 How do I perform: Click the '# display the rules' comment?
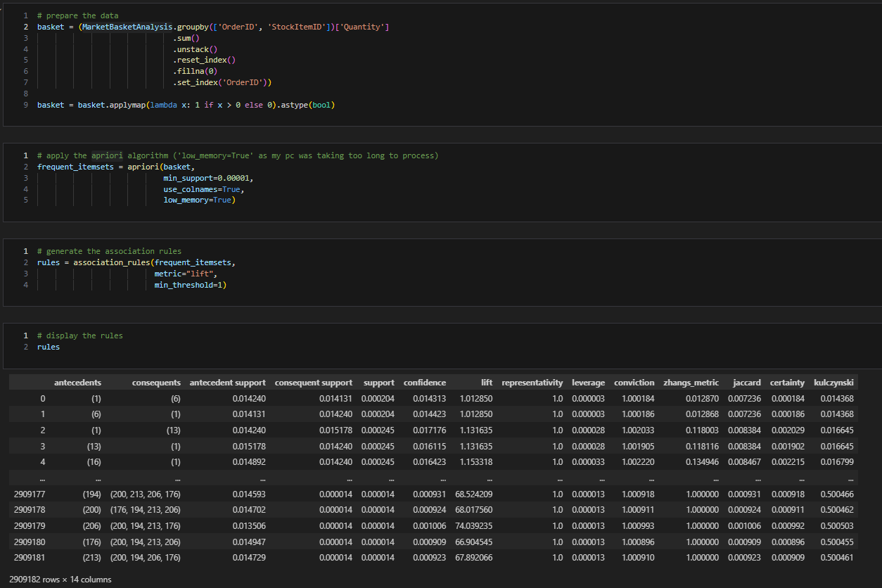click(x=79, y=335)
